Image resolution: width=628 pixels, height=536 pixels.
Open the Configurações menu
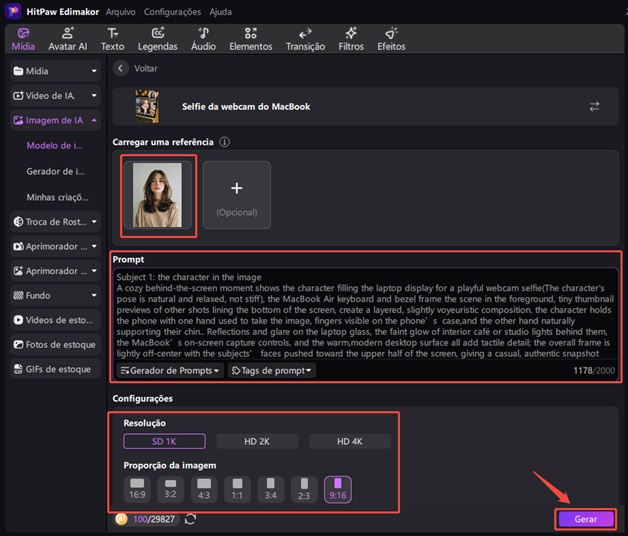172,10
